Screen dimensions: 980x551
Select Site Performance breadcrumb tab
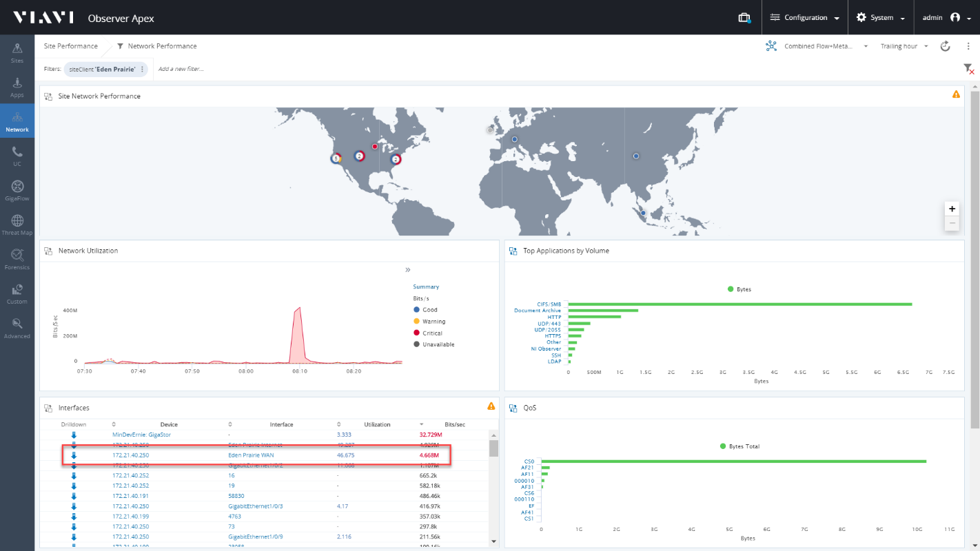click(x=71, y=46)
